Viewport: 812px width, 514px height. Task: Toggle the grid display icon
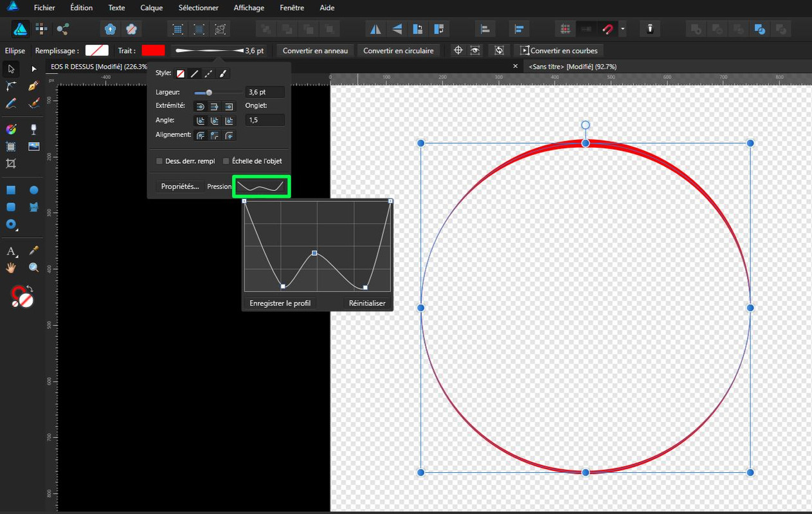point(565,29)
